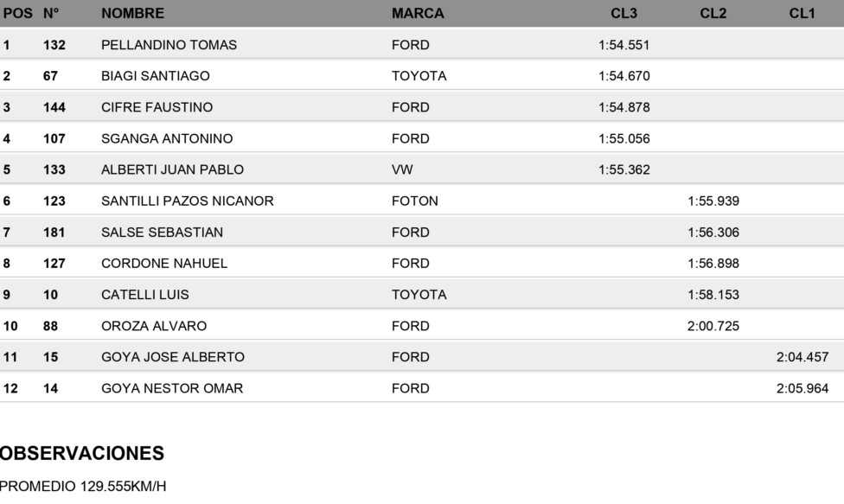This screenshot has height=504, width=844.
Task: Click the CL1 column header
Action: [x=802, y=14]
